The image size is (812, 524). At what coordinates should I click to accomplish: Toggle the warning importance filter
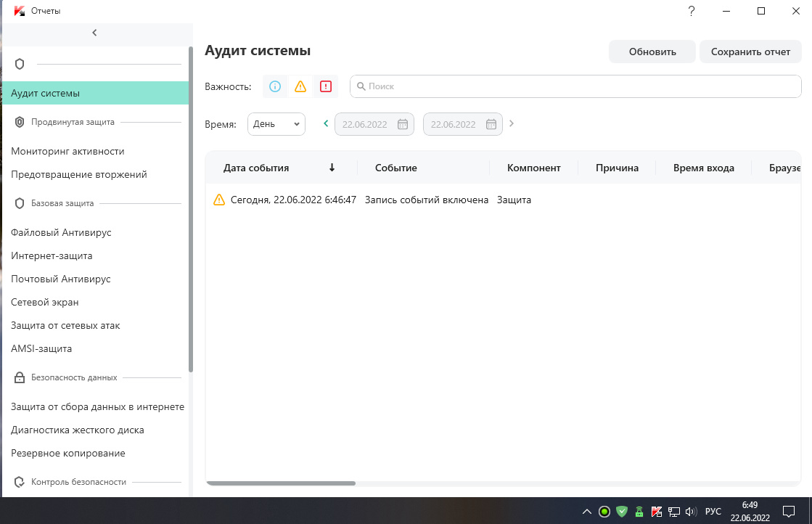(300, 86)
